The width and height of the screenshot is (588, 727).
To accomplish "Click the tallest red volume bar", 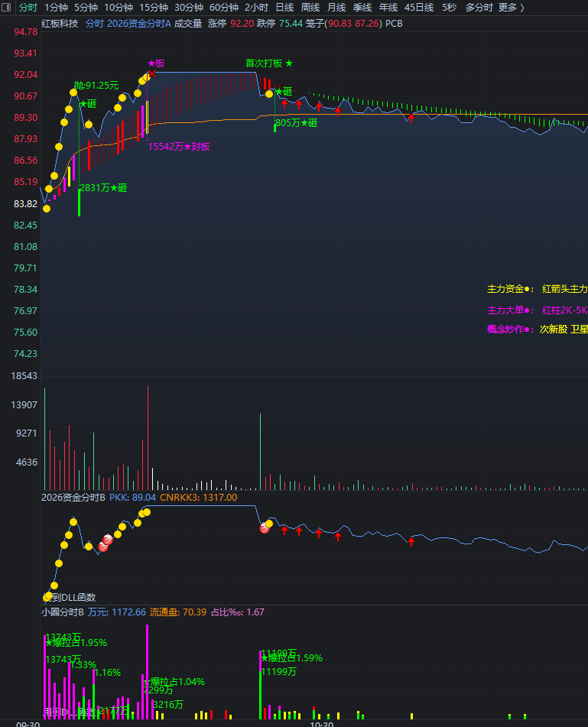I will (x=148, y=437).
